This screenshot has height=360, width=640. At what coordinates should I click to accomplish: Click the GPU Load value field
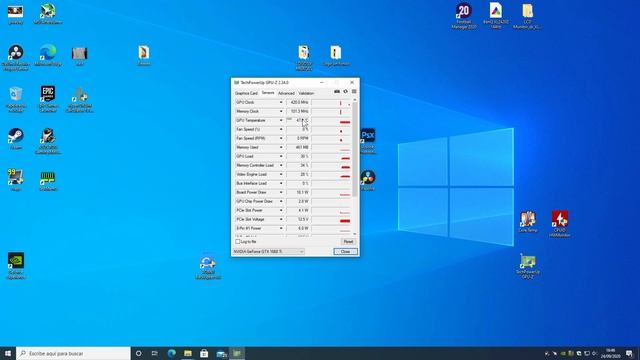click(298, 156)
